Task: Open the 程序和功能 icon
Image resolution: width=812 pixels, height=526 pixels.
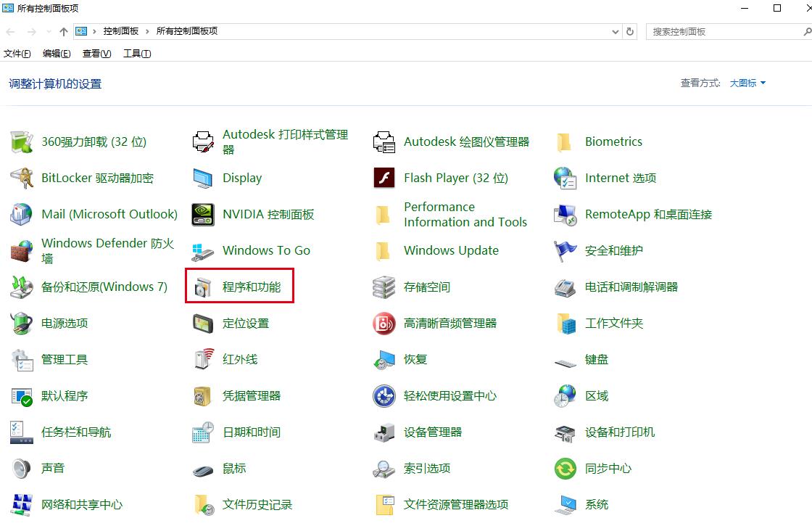Action: [203, 287]
